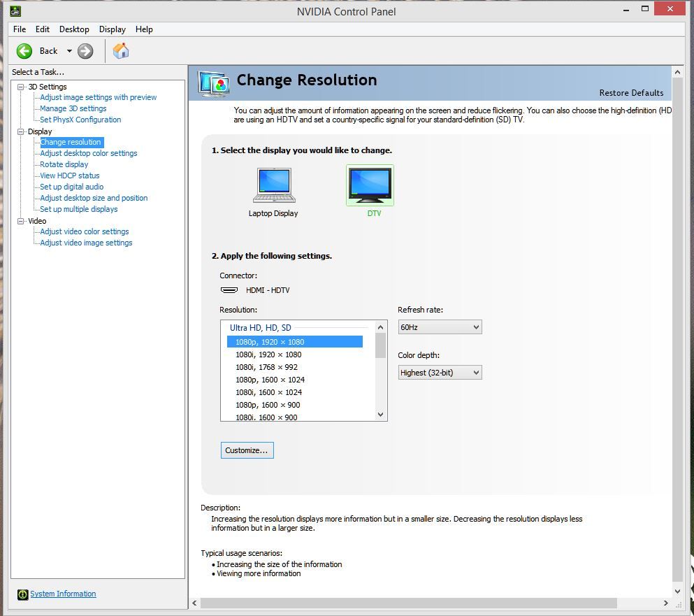Minimize the NVIDIA Control Panel window
Image resolution: width=694 pixels, height=616 pixels.
pos(626,10)
